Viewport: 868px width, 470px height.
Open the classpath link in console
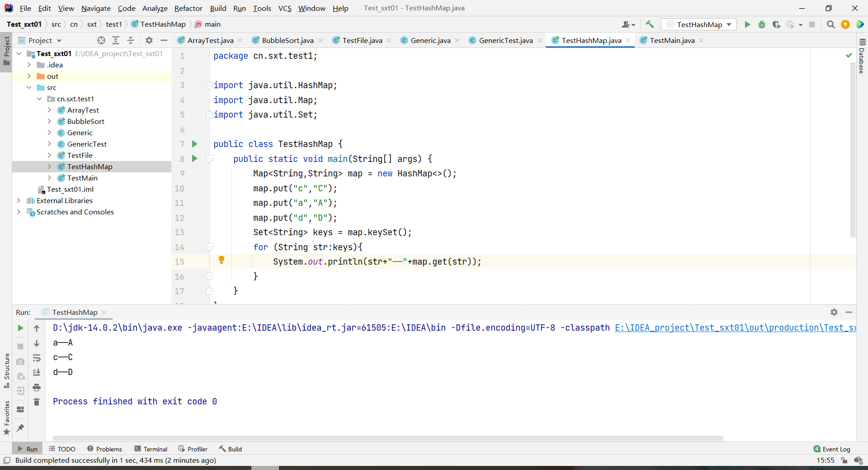coord(736,328)
